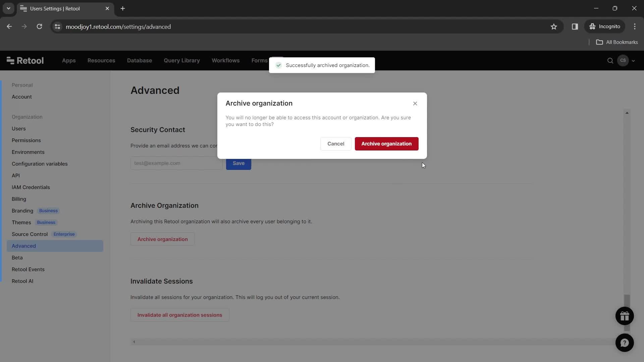Click the vertical scrollbar thumb
The width and height of the screenshot is (644, 362).
(x=627, y=312)
